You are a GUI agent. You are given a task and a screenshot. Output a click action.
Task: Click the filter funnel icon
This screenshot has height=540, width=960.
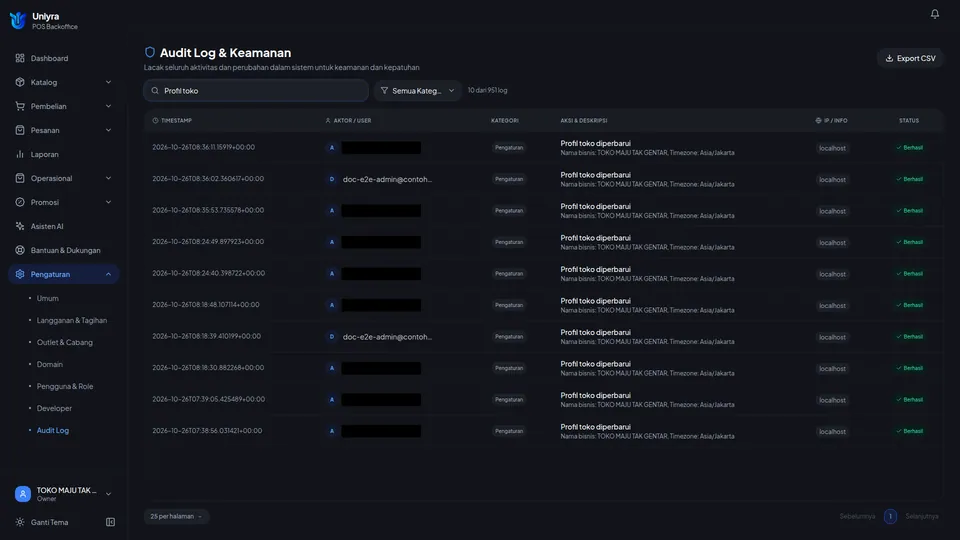(x=384, y=91)
